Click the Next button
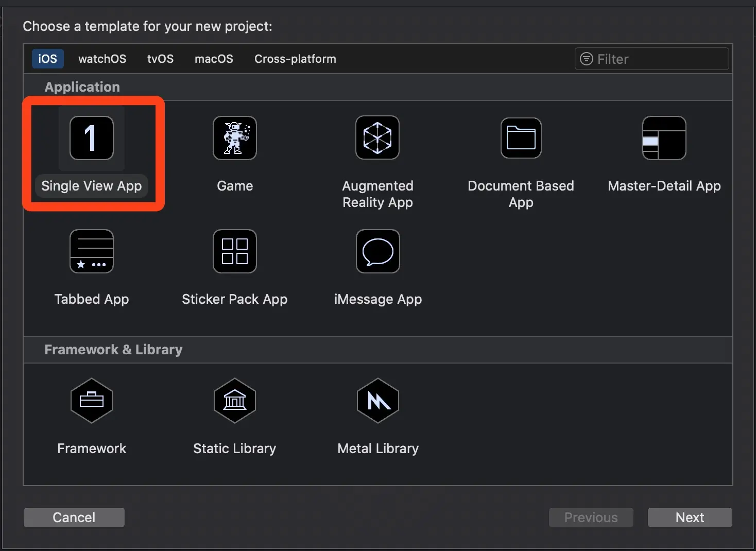Viewport: 756px width, 551px height. 690,518
